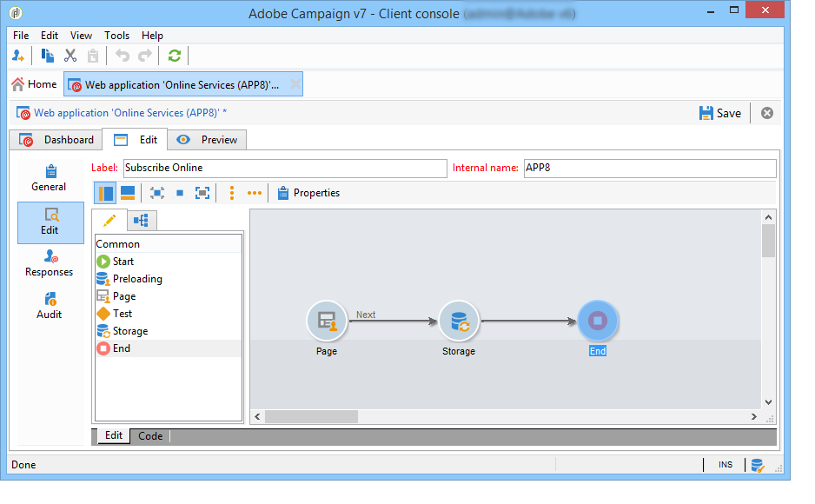815x504 pixels.
Task: Toggle vertical split layout icon
Action: coord(105,193)
